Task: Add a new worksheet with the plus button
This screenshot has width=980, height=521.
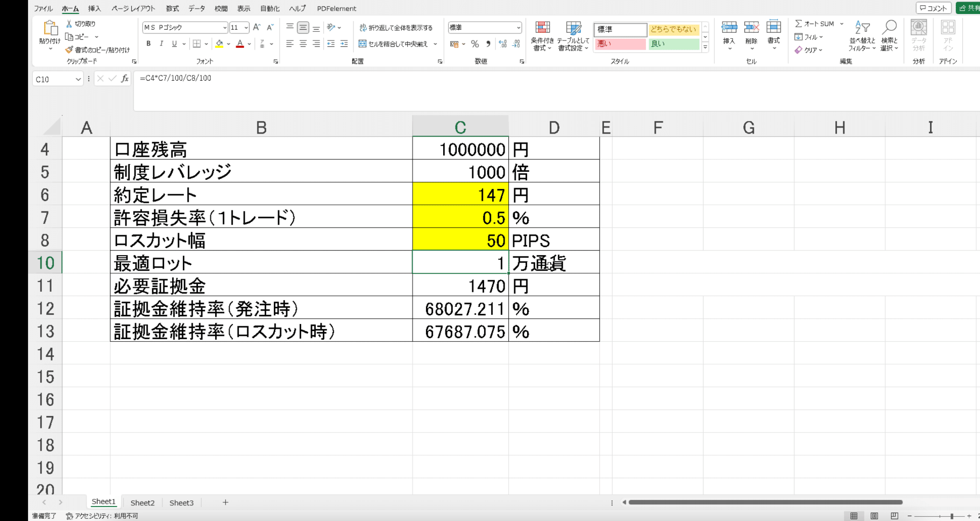Action: [225, 502]
